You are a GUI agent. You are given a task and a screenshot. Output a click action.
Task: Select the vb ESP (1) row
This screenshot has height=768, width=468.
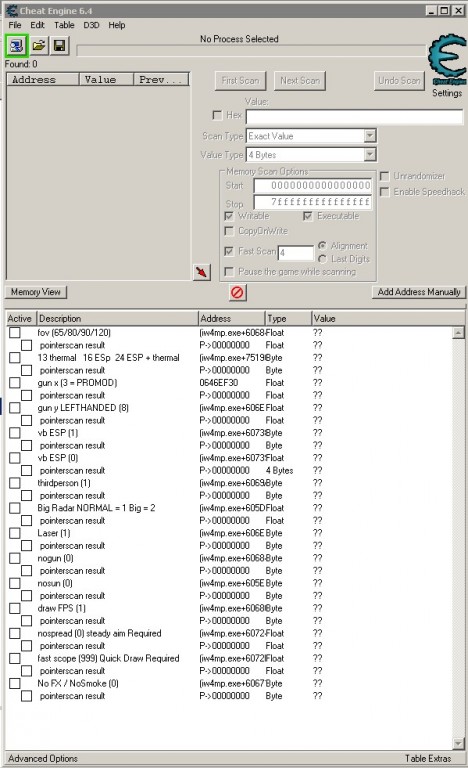point(230,432)
